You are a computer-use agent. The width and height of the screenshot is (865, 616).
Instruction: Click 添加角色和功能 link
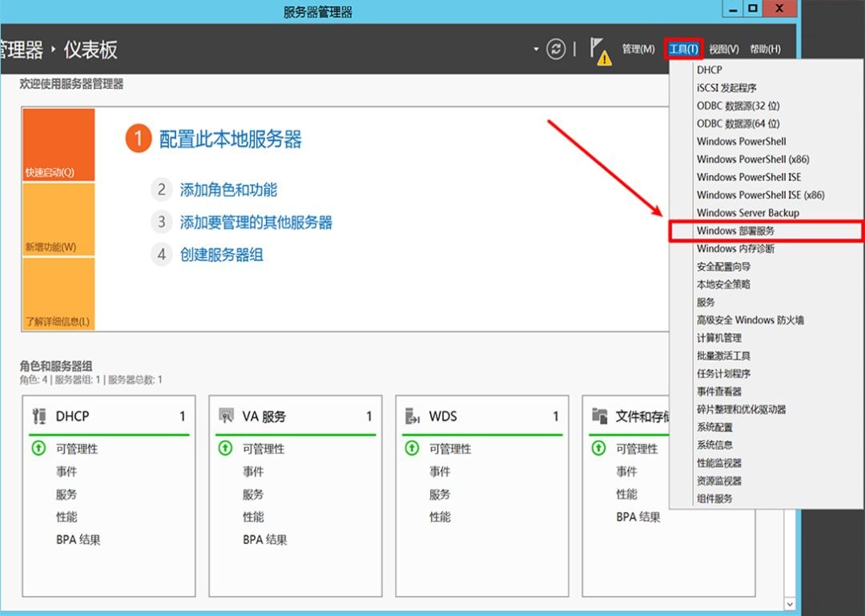228,190
